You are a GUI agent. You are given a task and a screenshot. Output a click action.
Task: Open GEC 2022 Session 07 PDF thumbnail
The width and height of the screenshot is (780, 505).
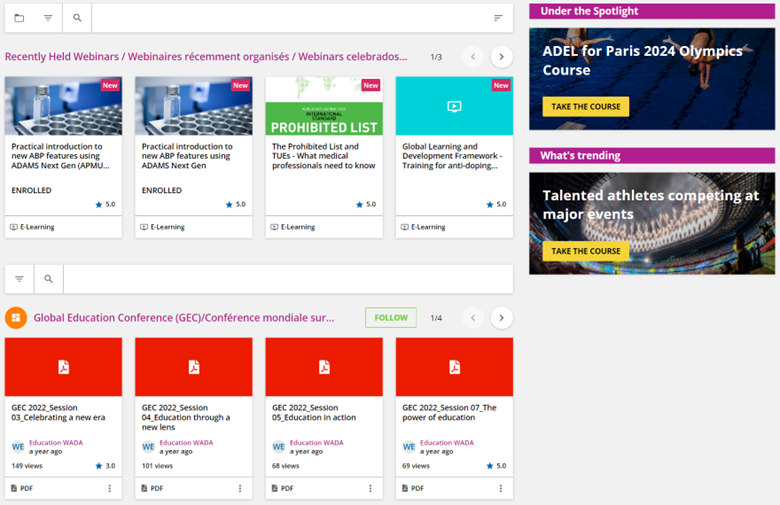454,367
